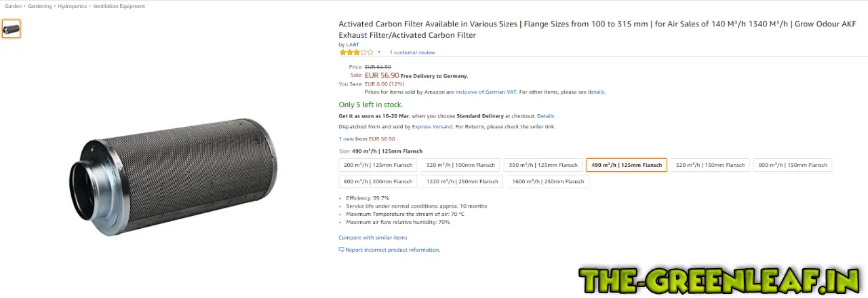
Task: Pick size 350 m³/h | 125mm Flansch
Action: tap(542, 165)
